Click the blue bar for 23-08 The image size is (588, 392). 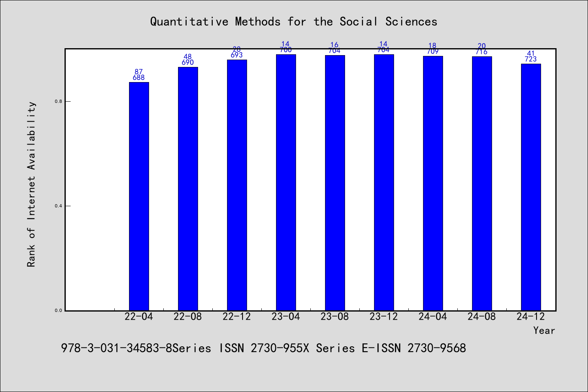(335, 183)
